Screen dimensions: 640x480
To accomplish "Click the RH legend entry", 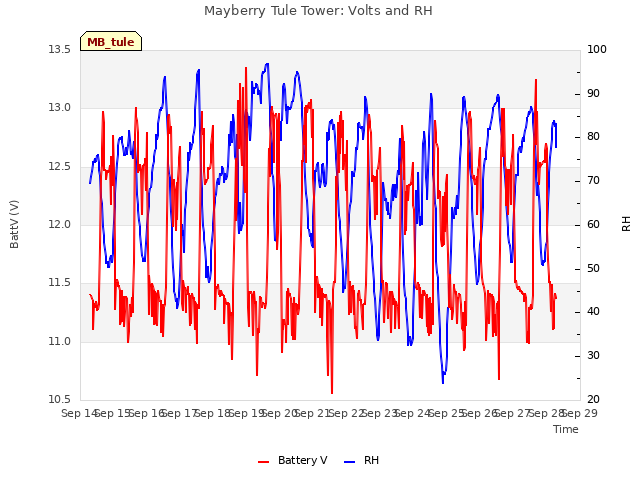I will pos(362,460).
